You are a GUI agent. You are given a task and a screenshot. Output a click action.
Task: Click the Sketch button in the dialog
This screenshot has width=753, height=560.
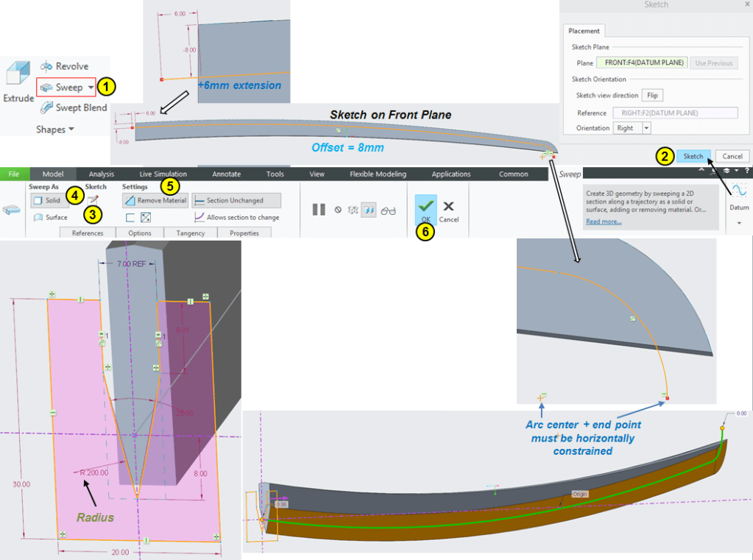[x=693, y=156]
